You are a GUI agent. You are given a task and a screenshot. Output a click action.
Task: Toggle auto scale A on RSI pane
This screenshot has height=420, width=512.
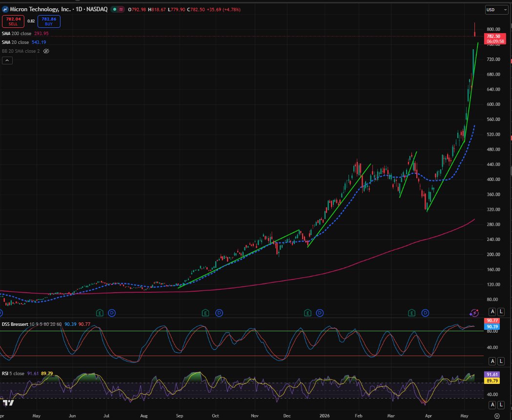point(492,405)
